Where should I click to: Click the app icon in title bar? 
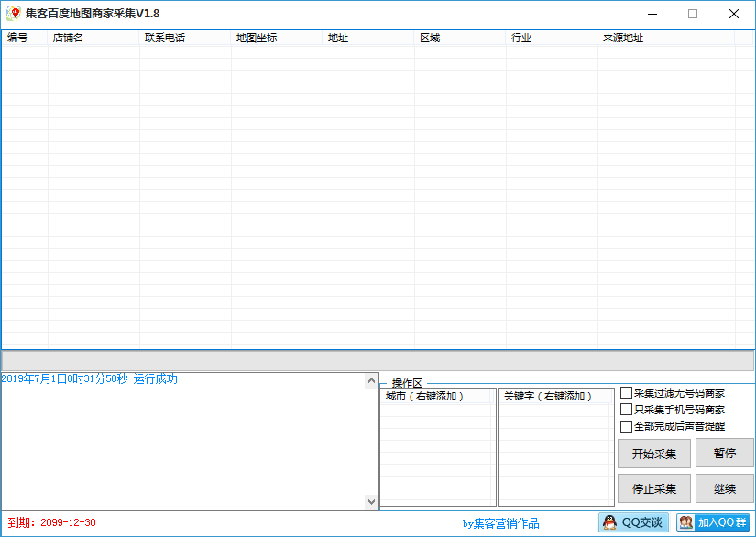[x=14, y=14]
